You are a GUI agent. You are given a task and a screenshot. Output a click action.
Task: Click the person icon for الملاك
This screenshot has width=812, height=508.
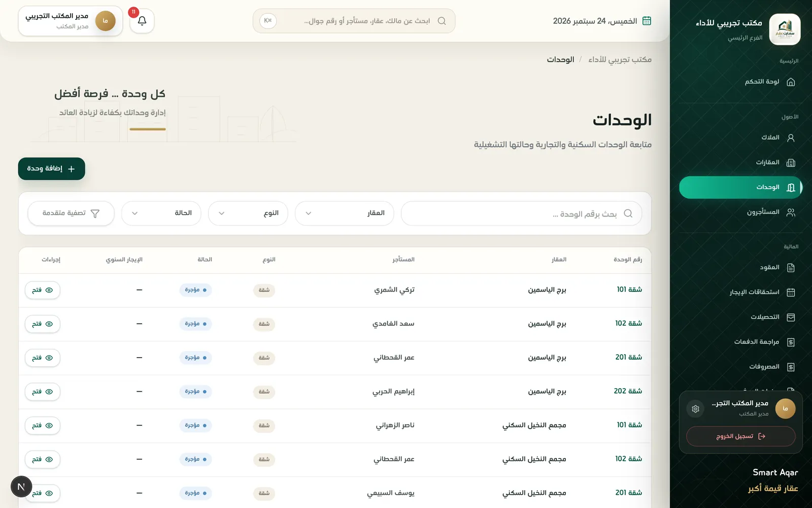tap(791, 138)
